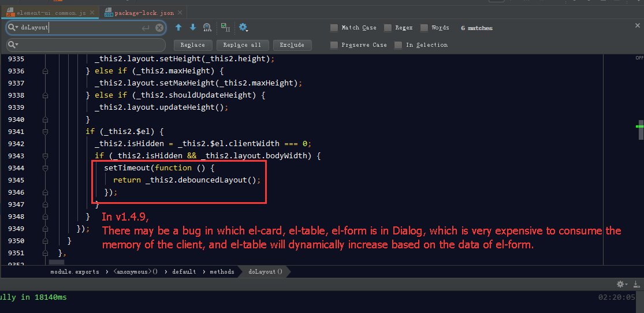Open replace history magnifier dropdown
The image size is (644, 313).
pyautogui.click(x=13, y=45)
